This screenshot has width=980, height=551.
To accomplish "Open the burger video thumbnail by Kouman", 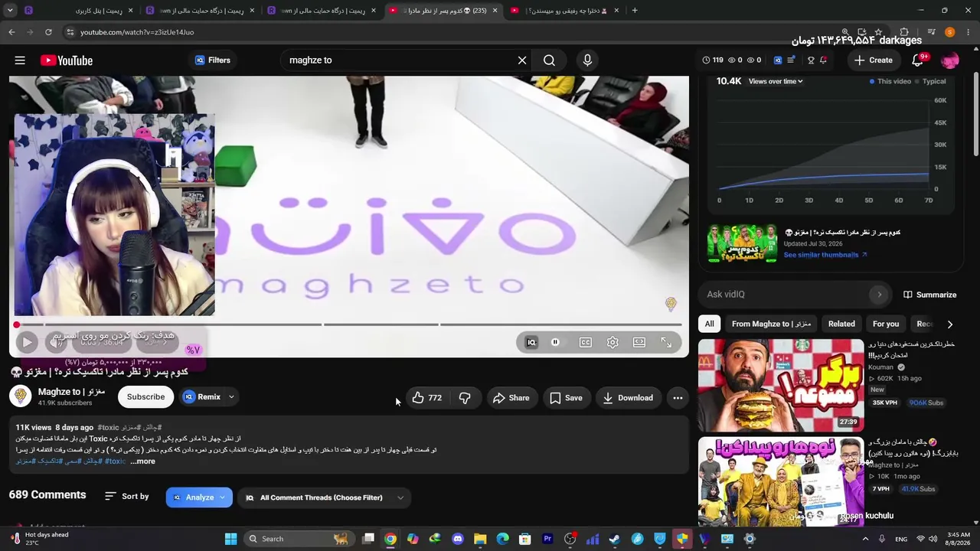I will point(780,385).
